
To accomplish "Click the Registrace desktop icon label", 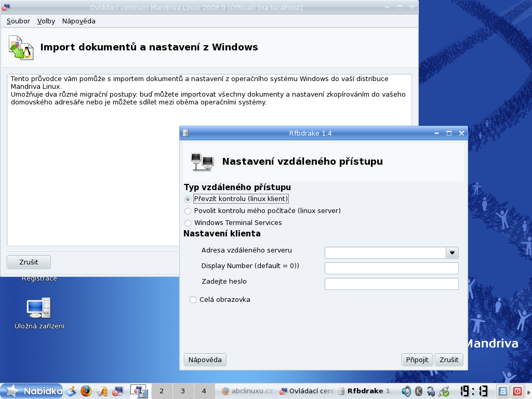I will tap(39, 278).
